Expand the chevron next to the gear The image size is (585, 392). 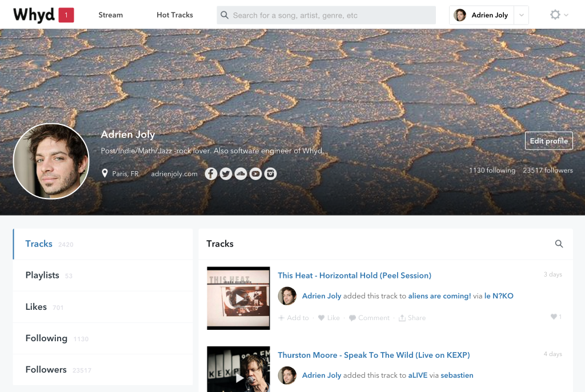pos(566,15)
